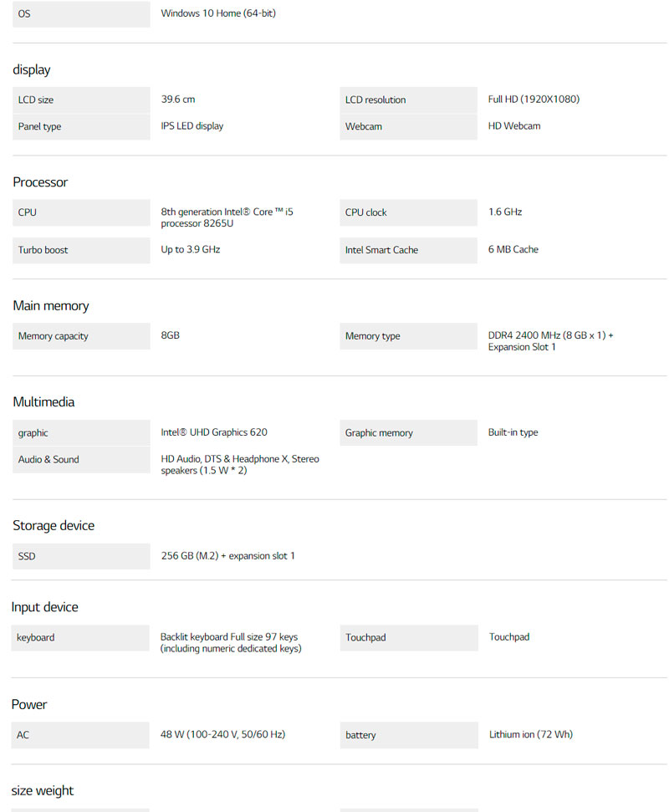Click the Audio & Sound label cell
The height and width of the screenshot is (812, 669).
tap(80, 460)
